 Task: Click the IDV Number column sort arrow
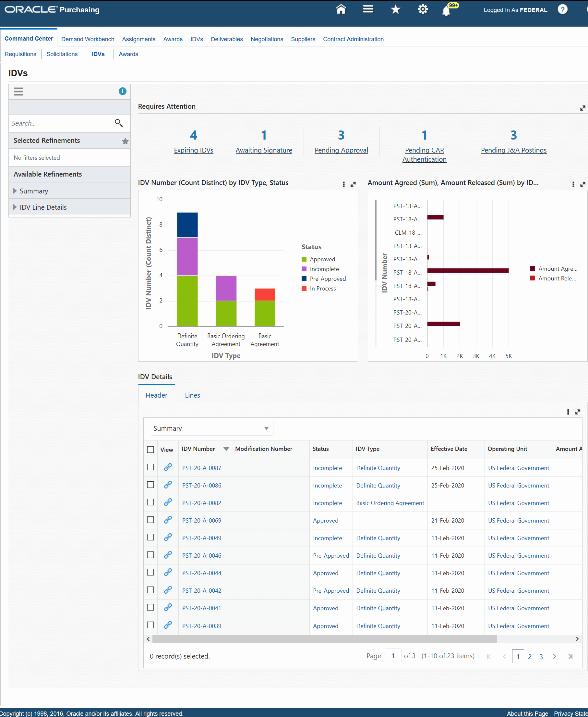point(226,449)
